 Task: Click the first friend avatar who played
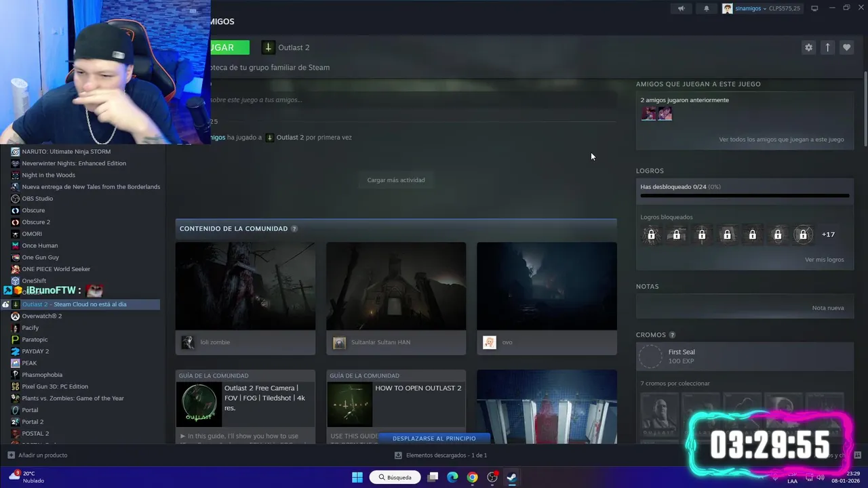(x=648, y=113)
